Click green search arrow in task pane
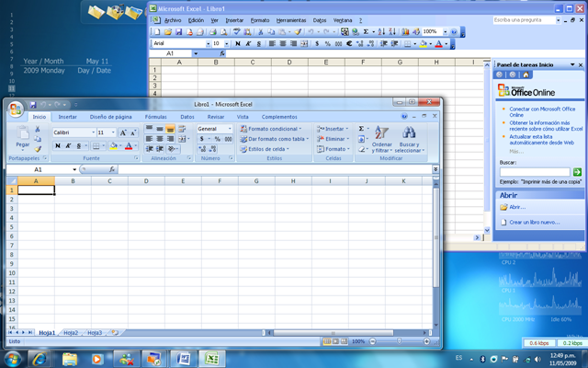 tap(577, 172)
